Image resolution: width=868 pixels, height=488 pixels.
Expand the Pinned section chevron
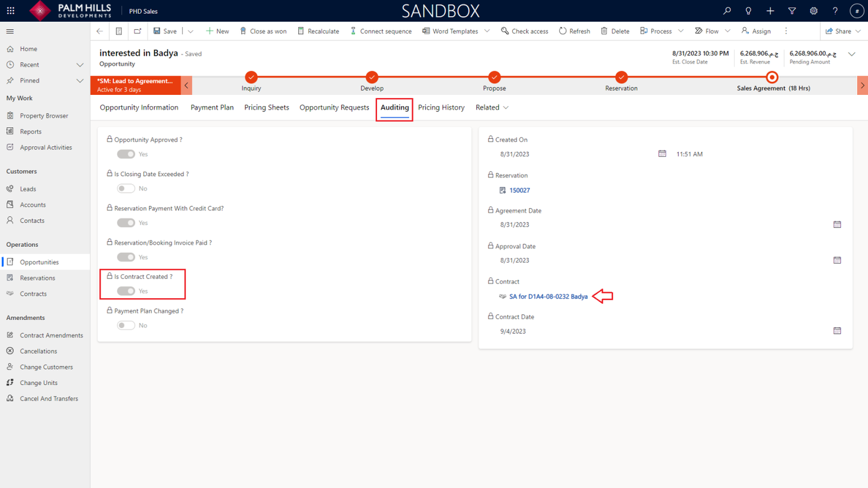click(x=80, y=81)
